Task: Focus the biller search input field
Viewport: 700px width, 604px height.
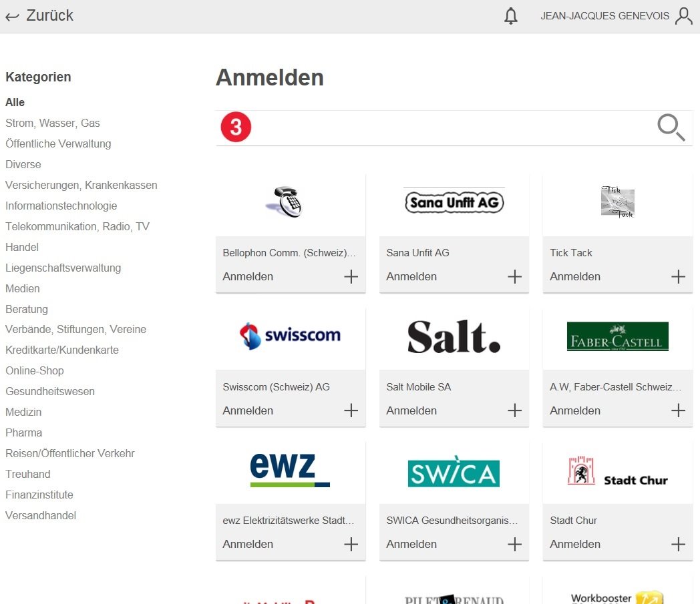Action: [x=454, y=127]
